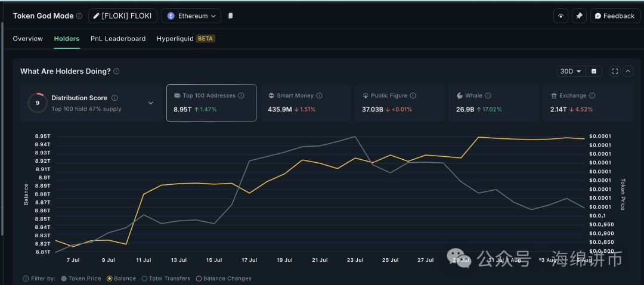The width and height of the screenshot is (644, 285).
Task: Open the 30D time range dropdown
Action: click(571, 72)
